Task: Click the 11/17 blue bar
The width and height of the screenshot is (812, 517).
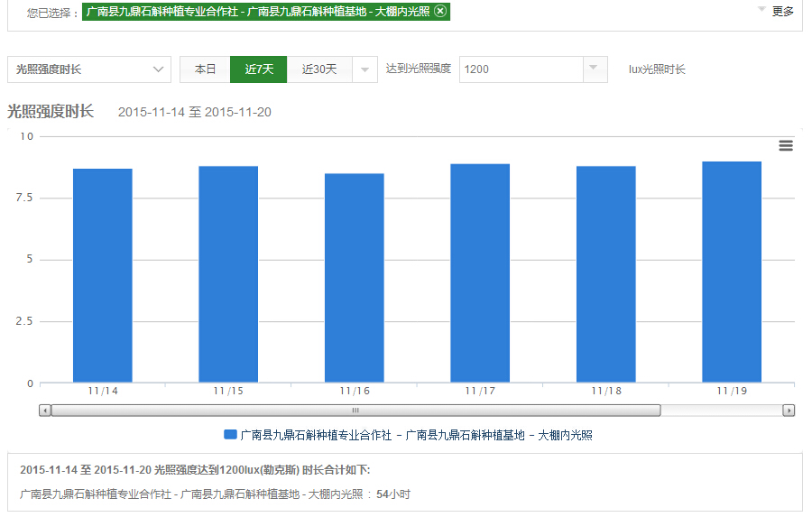Action: click(x=480, y=273)
